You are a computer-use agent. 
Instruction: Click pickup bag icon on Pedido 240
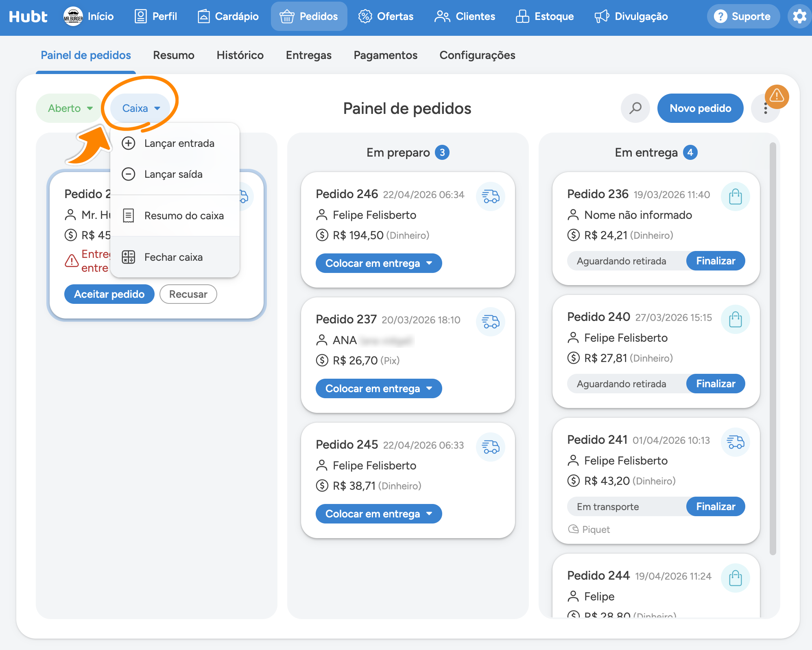tap(735, 319)
